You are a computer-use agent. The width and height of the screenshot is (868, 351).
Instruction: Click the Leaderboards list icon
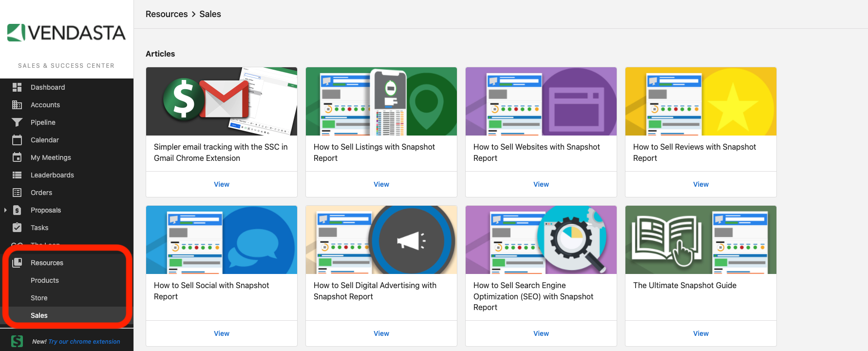coord(17,175)
